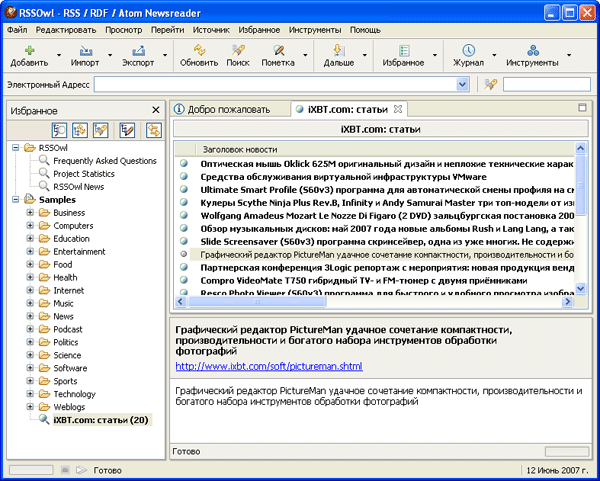The width and height of the screenshot is (600, 481).
Task: Open the Журнал dropdown arrow
Action: [494, 55]
